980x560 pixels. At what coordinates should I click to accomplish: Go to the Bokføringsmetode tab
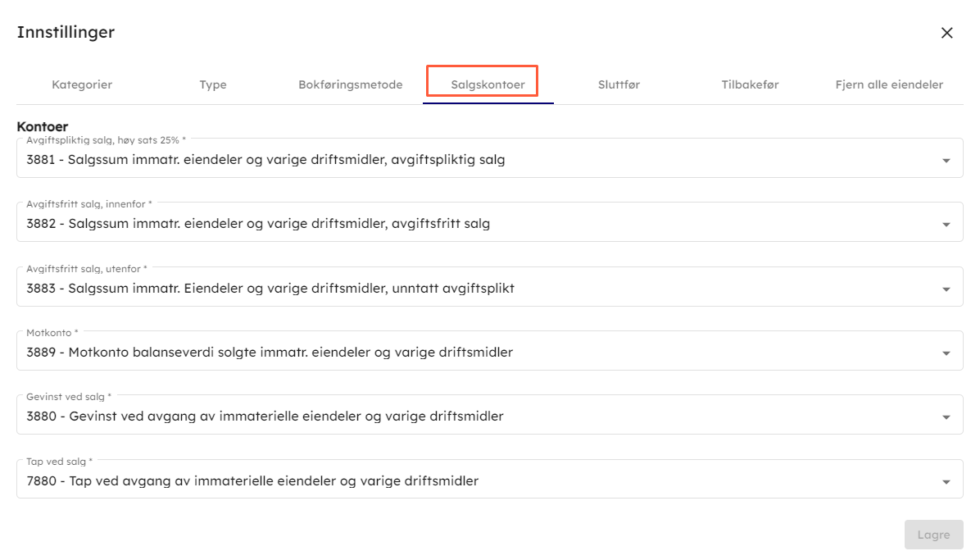click(351, 84)
